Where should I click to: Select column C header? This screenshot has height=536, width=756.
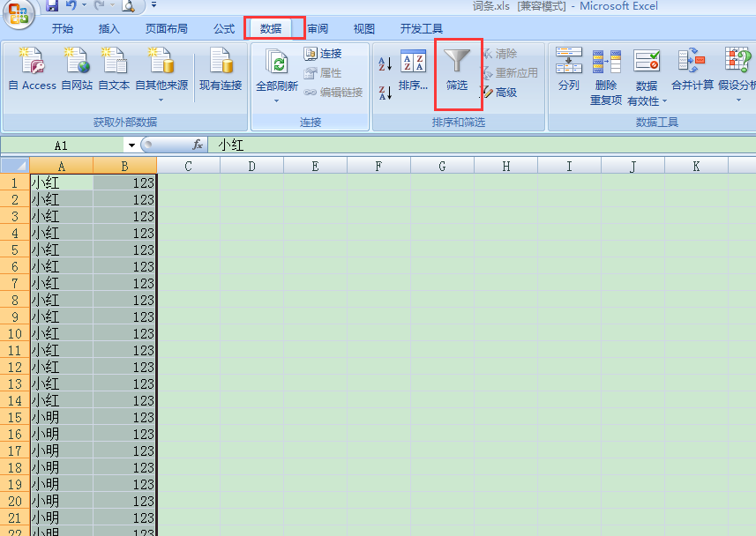(189, 167)
